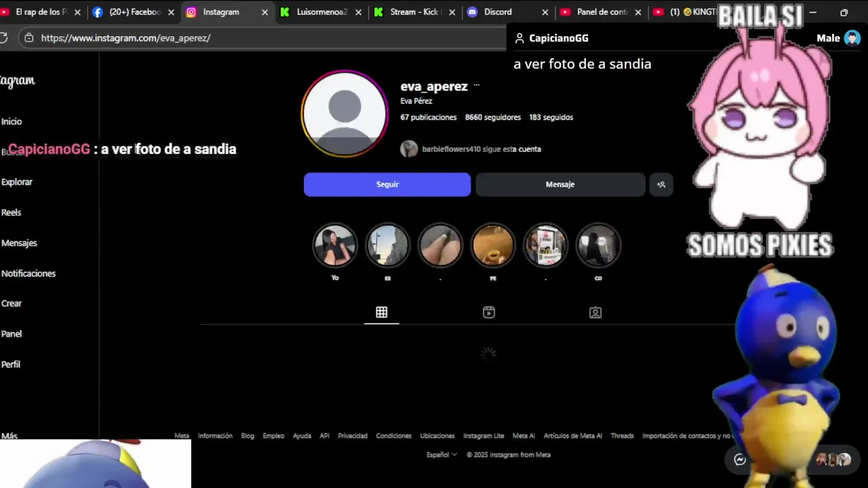Click the site info lock icon in address bar
The image size is (868, 488).
tap(28, 38)
